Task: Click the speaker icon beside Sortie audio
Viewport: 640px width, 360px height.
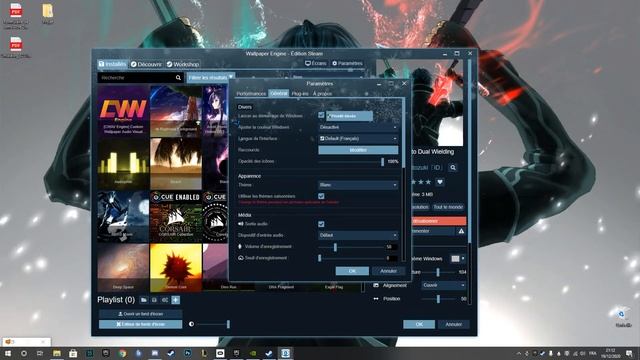Action: point(241,224)
